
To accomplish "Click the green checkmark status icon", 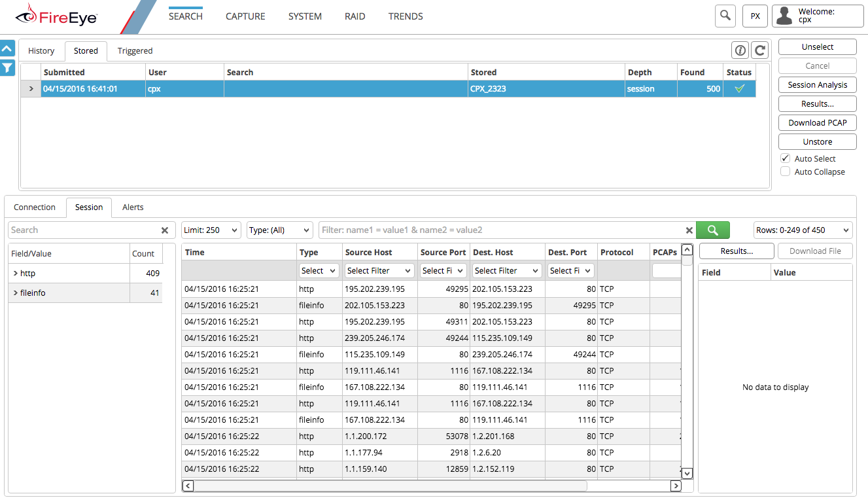I will click(739, 89).
